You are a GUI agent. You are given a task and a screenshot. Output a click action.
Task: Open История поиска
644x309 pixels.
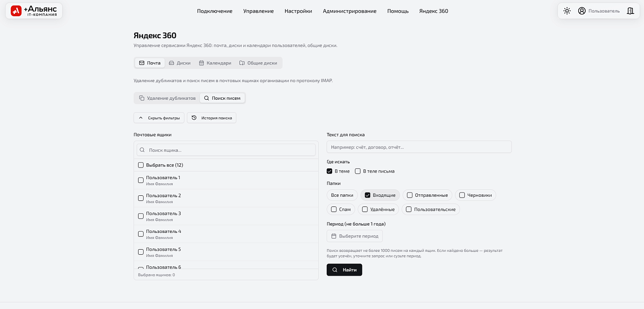click(x=212, y=118)
